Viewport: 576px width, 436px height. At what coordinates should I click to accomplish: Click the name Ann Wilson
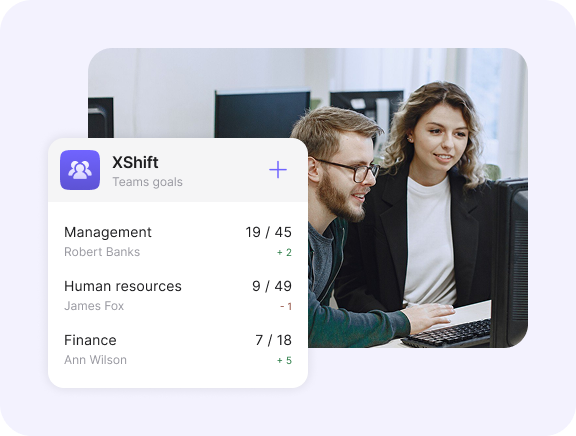tap(96, 360)
